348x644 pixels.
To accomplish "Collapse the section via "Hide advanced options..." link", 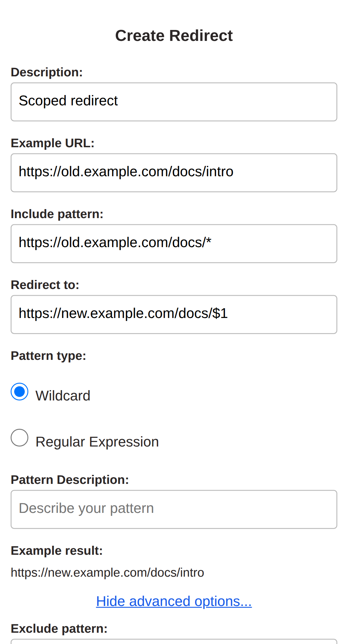I will tap(174, 601).
